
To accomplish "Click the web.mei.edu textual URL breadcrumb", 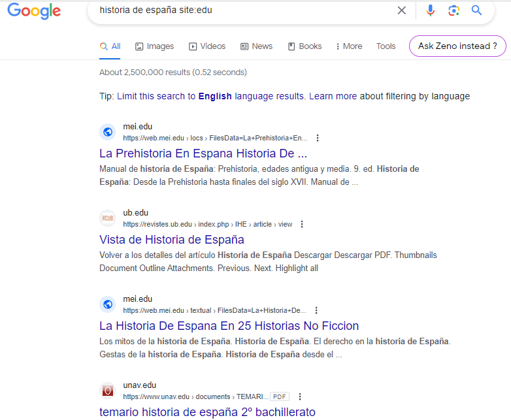I will [214, 310].
